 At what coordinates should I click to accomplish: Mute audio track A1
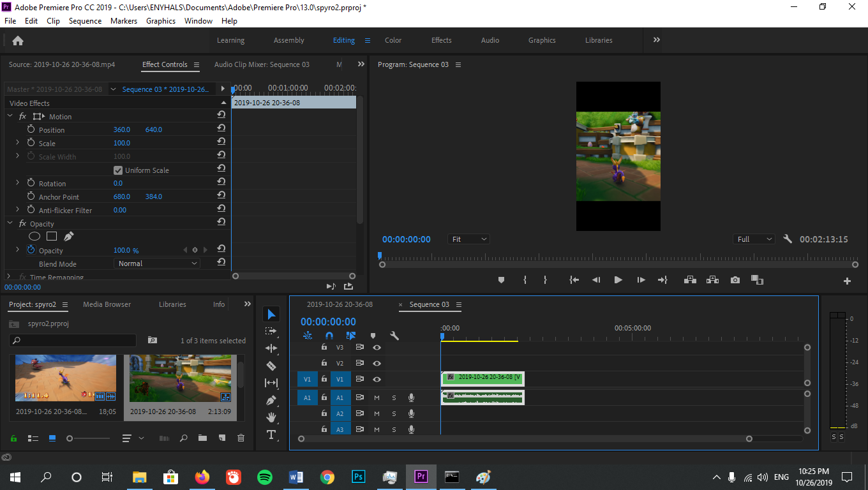click(377, 397)
